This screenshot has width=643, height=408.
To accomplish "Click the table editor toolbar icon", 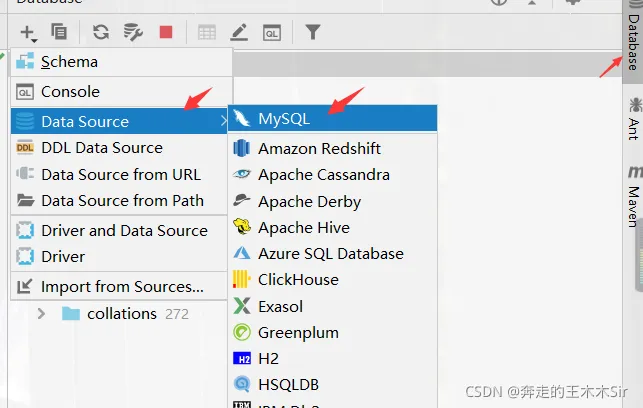I will click(207, 32).
